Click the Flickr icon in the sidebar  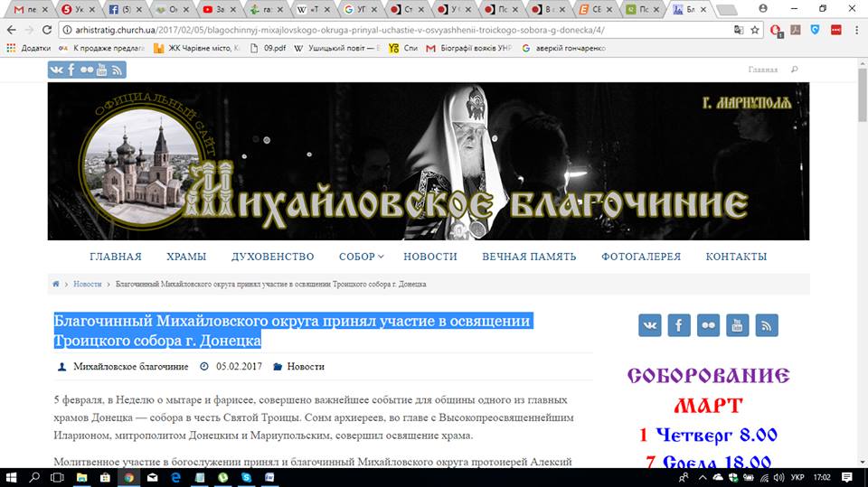click(708, 325)
